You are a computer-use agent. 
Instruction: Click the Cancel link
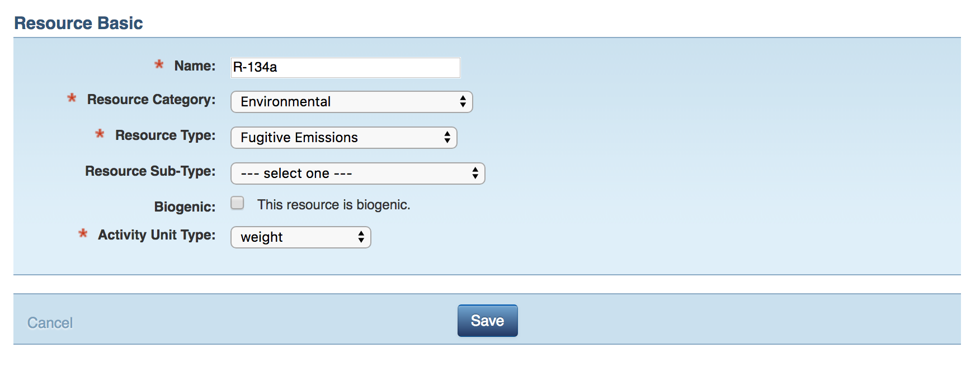pyautogui.click(x=50, y=323)
